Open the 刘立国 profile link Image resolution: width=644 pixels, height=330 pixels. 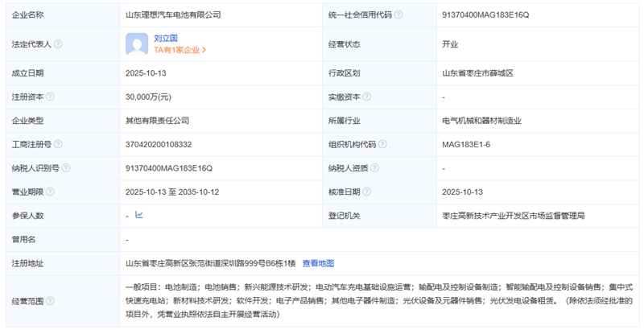[167, 37]
